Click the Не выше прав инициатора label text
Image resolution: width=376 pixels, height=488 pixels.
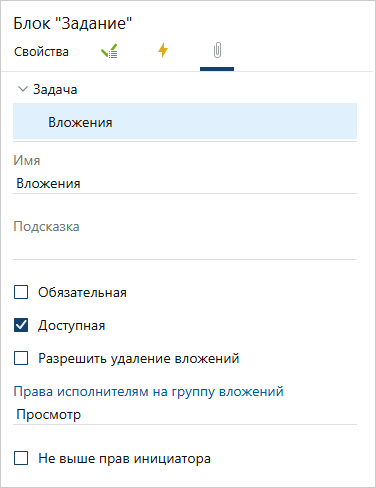click(124, 458)
